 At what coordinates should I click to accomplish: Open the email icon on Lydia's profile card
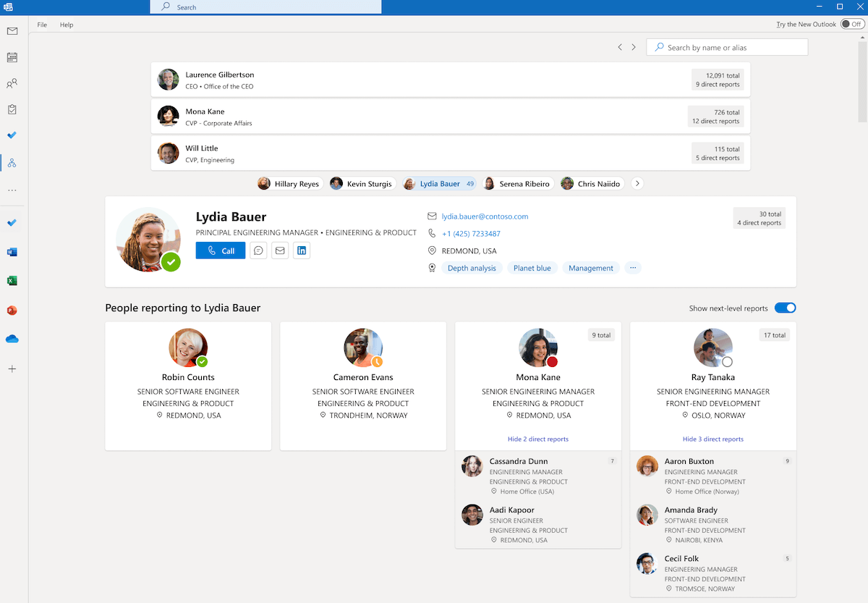click(280, 250)
